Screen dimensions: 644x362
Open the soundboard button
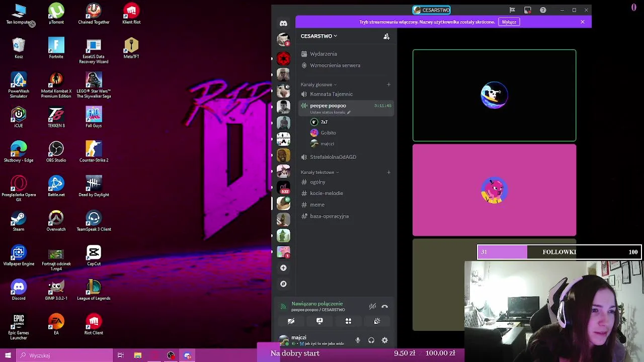pyautogui.click(x=377, y=321)
